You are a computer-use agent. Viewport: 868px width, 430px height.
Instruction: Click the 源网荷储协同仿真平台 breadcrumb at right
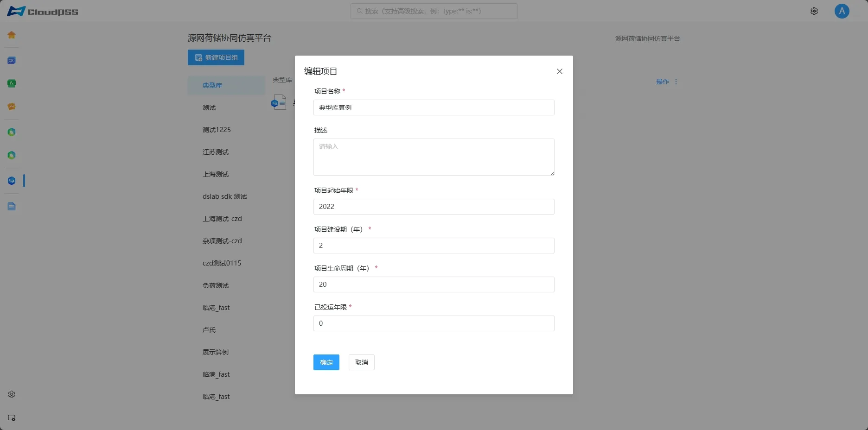tap(647, 38)
